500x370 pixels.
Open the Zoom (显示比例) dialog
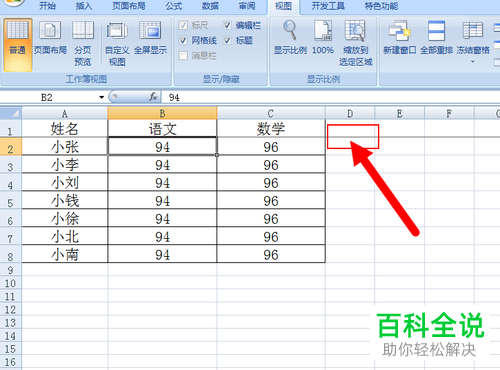click(x=290, y=37)
